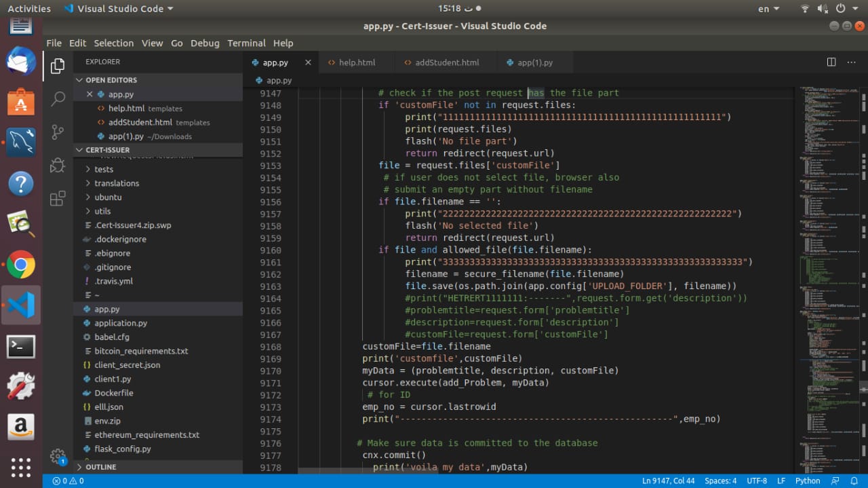
Task: Open application.py in the explorer
Action: point(157,323)
